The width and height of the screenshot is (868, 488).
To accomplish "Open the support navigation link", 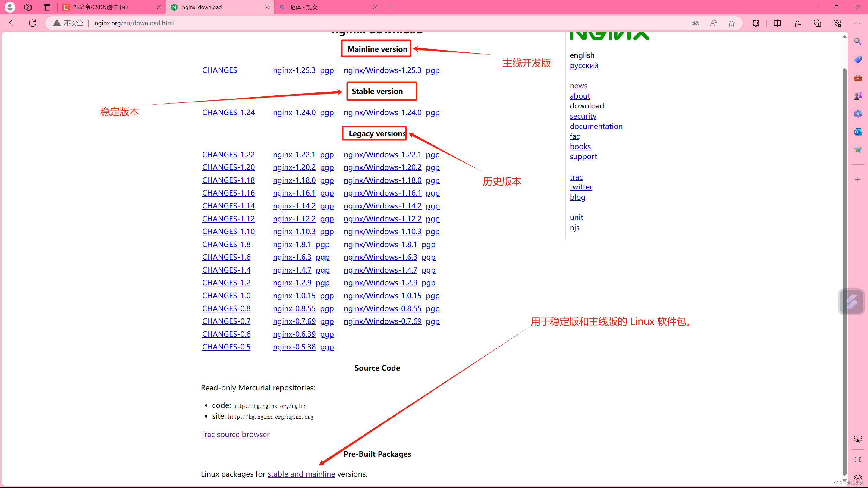I will (583, 157).
